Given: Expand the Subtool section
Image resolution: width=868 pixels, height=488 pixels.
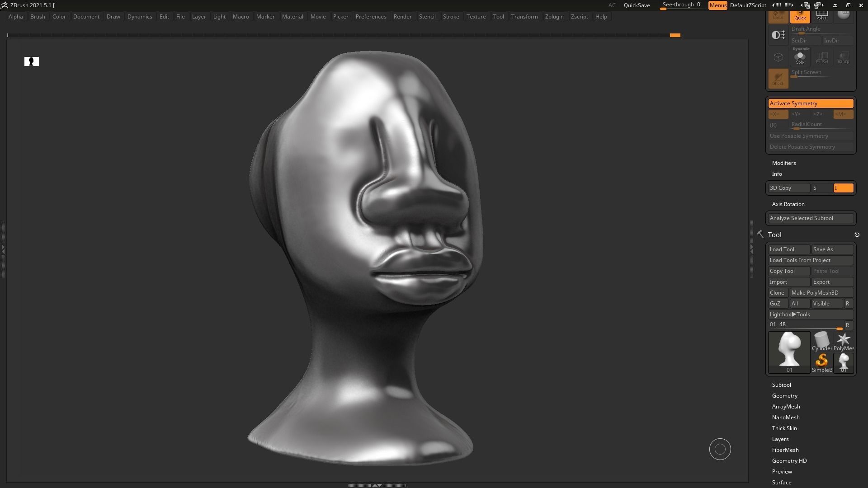Looking at the screenshot, I should [x=781, y=385].
